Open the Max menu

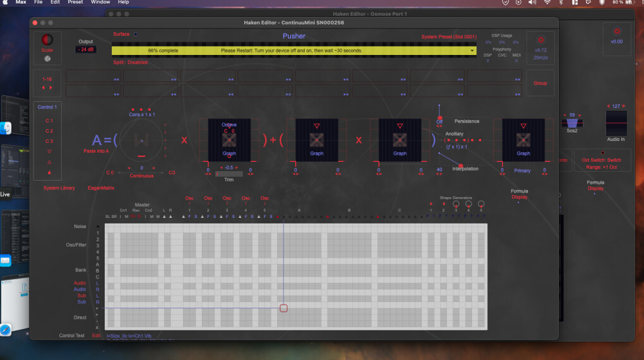(21, 2)
